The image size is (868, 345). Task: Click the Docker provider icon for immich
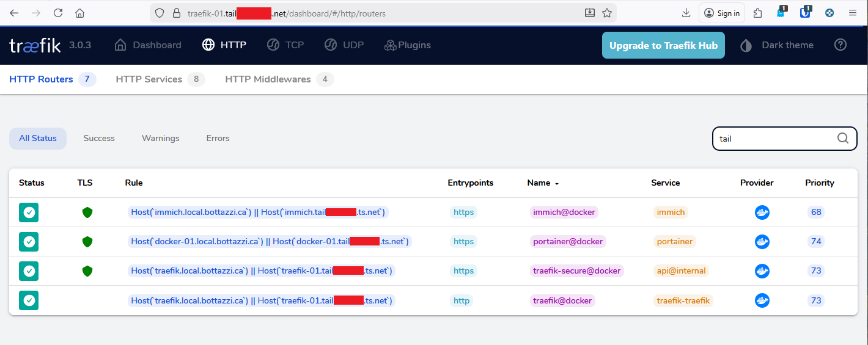tap(762, 212)
